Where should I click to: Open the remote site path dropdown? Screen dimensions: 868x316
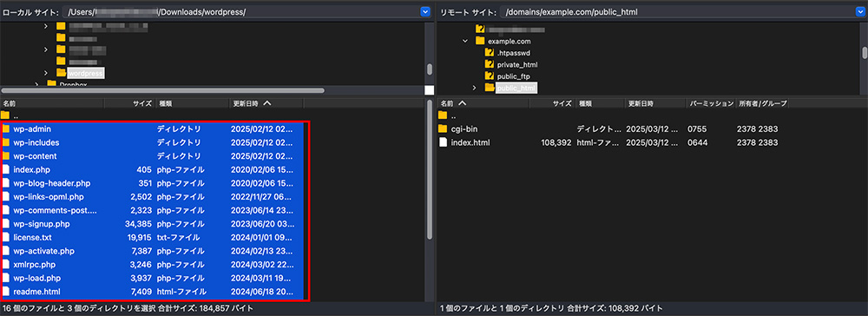(x=861, y=11)
